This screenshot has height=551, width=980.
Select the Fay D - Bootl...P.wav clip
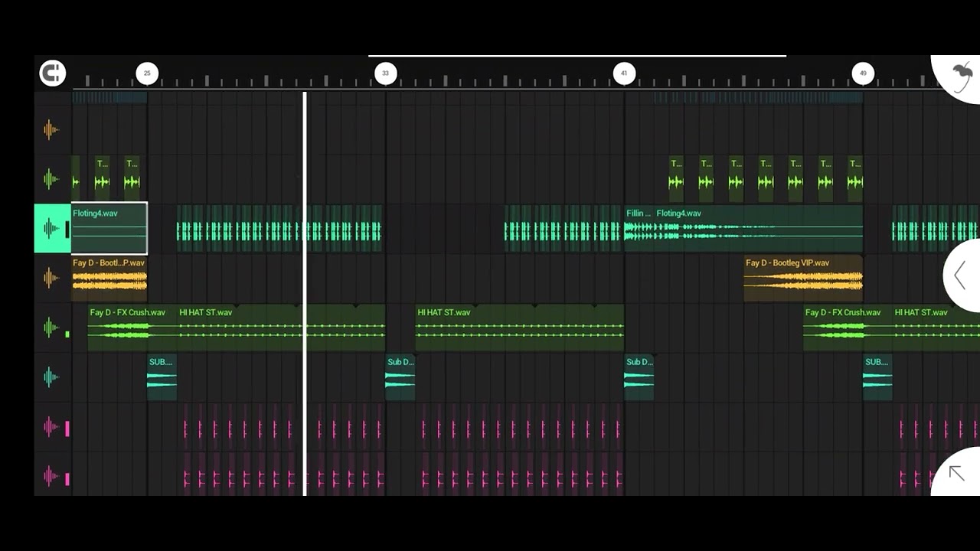[109, 278]
